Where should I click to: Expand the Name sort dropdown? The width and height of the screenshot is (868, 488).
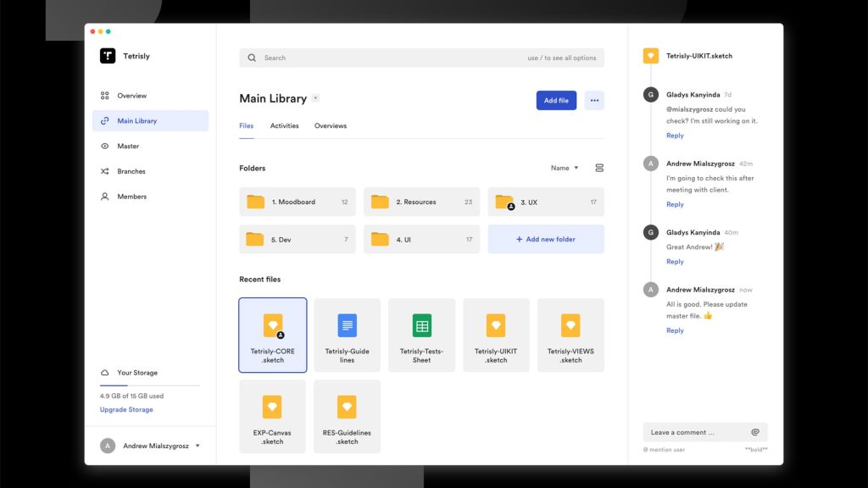[x=565, y=168]
